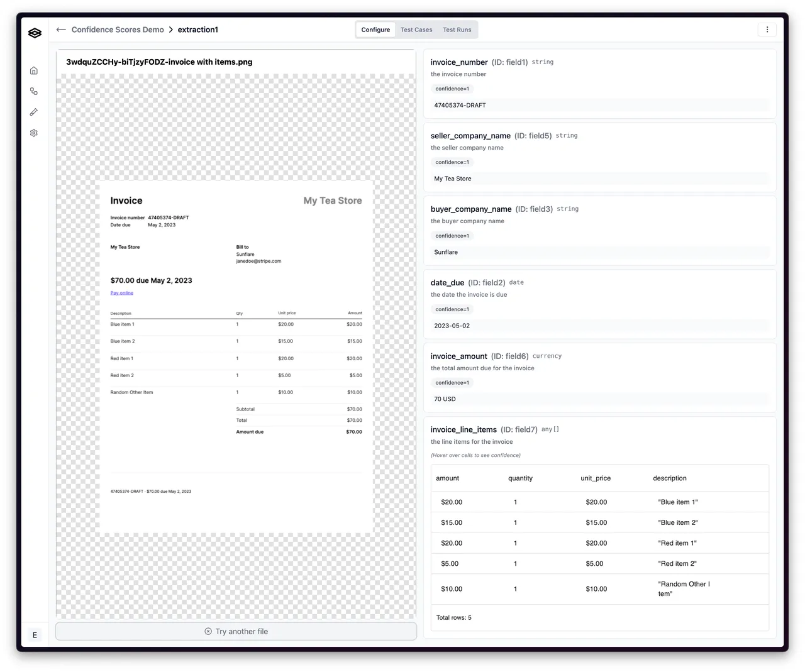Click confidence=1 badge under date_due
805x672 pixels.
point(452,309)
